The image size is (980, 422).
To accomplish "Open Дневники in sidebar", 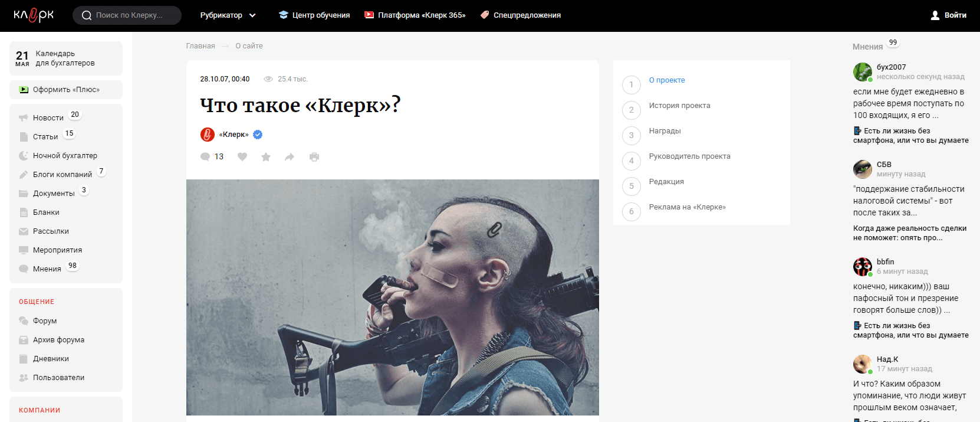I will click(51, 358).
